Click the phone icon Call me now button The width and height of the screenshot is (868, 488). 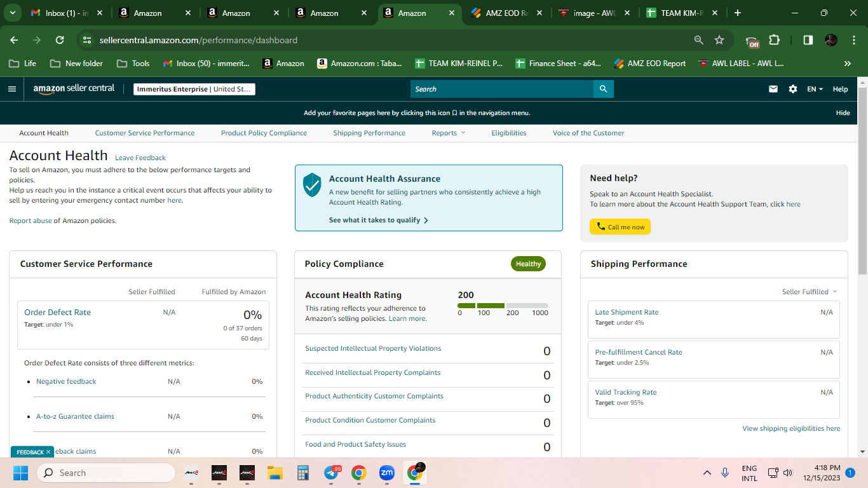click(x=620, y=227)
